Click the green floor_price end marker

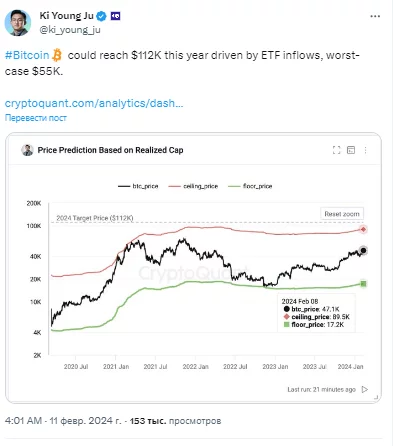coord(363,284)
